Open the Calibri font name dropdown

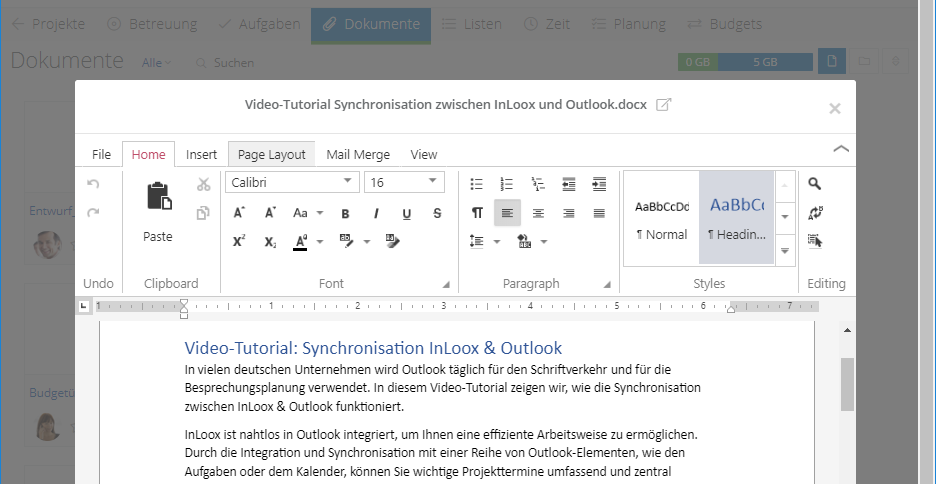[x=347, y=181]
